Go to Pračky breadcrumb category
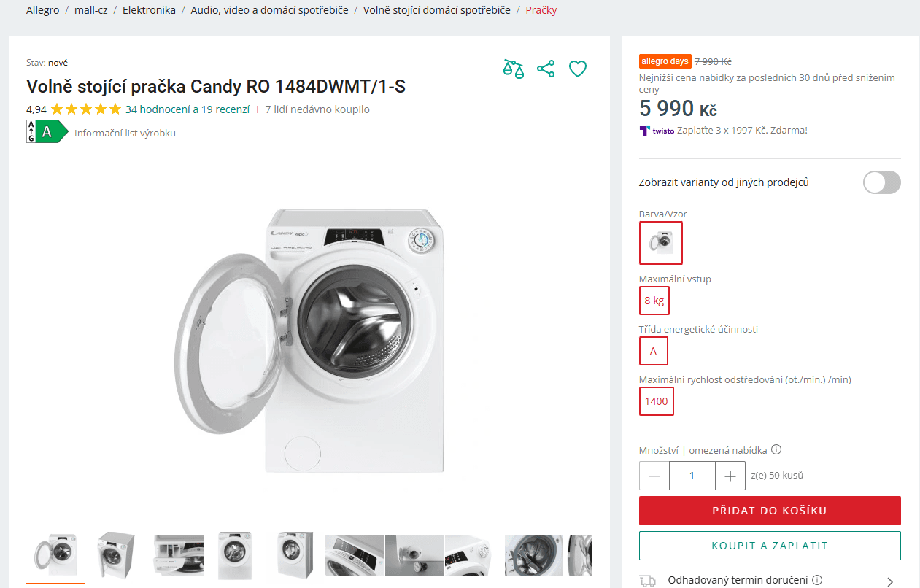920x588 pixels. tap(541, 10)
